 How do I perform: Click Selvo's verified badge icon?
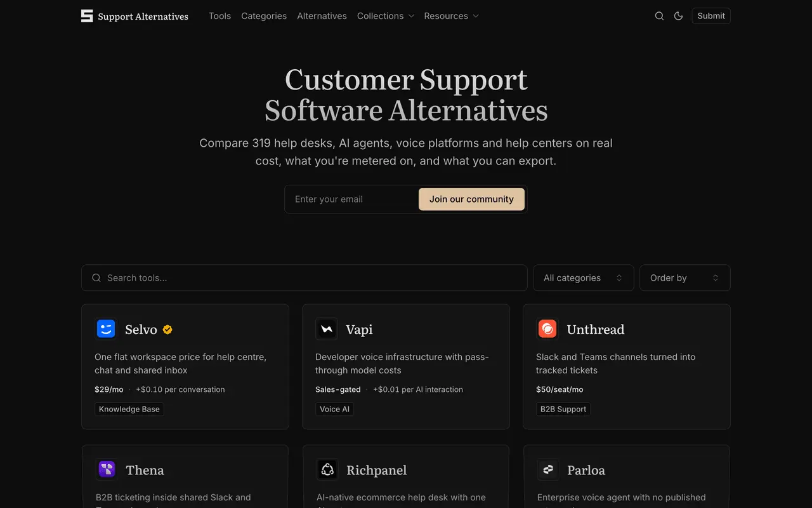tap(167, 330)
